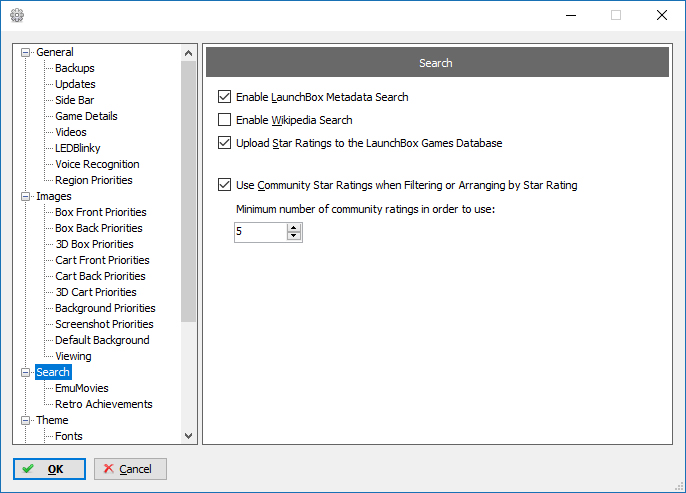
Task: Increase minimum community ratings with up arrow
Action: point(294,227)
